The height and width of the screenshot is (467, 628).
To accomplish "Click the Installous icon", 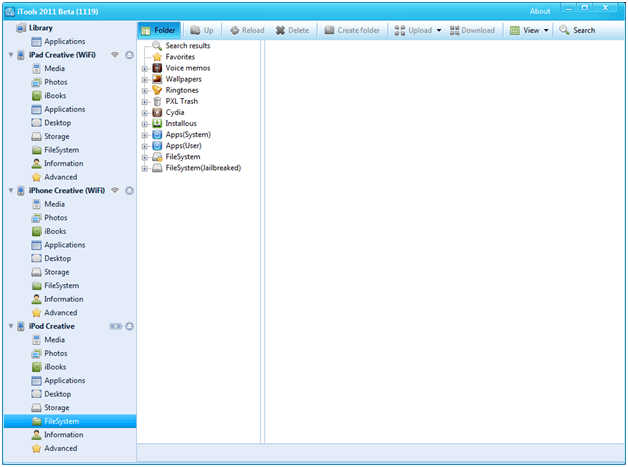I will [157, 123].
